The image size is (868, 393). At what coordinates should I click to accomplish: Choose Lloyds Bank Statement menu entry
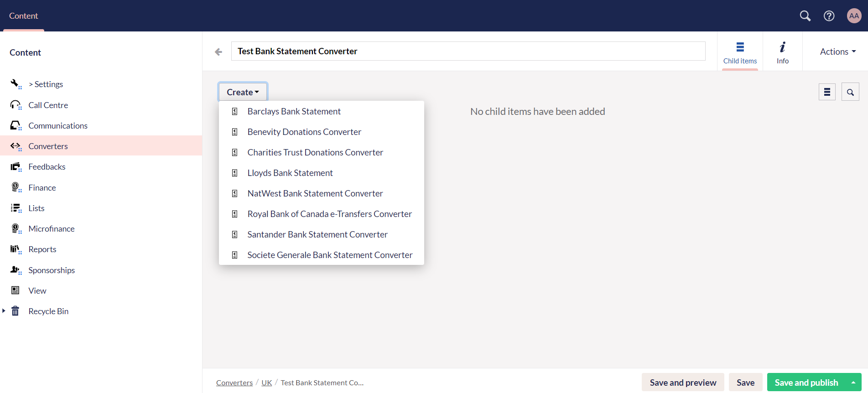(x=321, y=173)
